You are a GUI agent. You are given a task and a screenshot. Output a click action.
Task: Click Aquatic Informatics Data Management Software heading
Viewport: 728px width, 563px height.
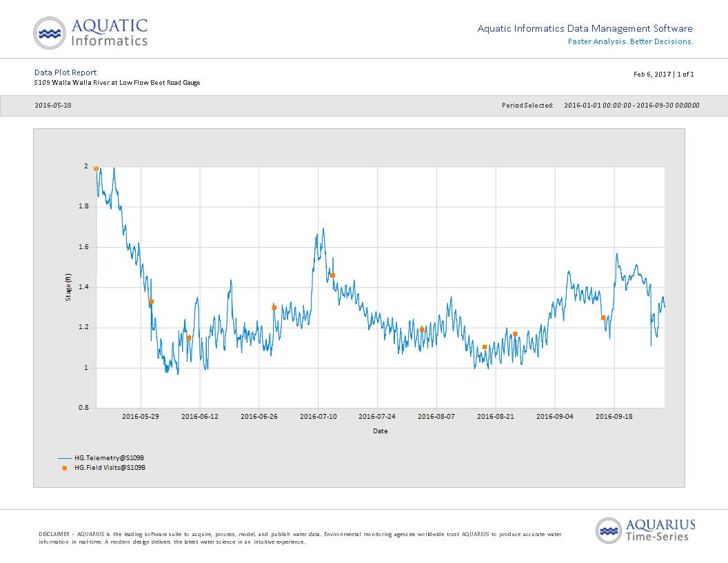coord(585,28)
